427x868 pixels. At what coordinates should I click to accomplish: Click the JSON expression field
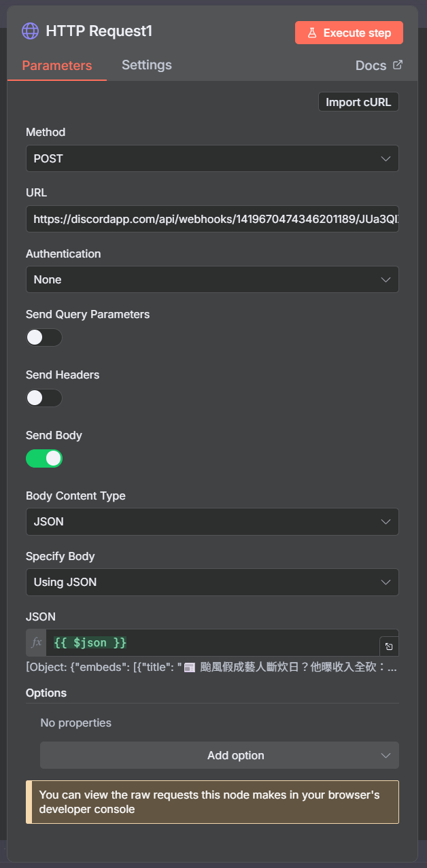[211, 642]
